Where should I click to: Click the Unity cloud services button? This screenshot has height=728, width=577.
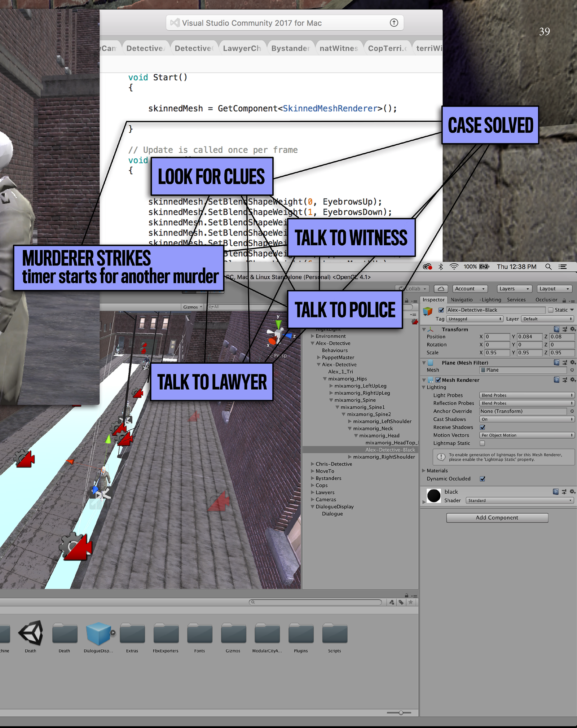441,289
